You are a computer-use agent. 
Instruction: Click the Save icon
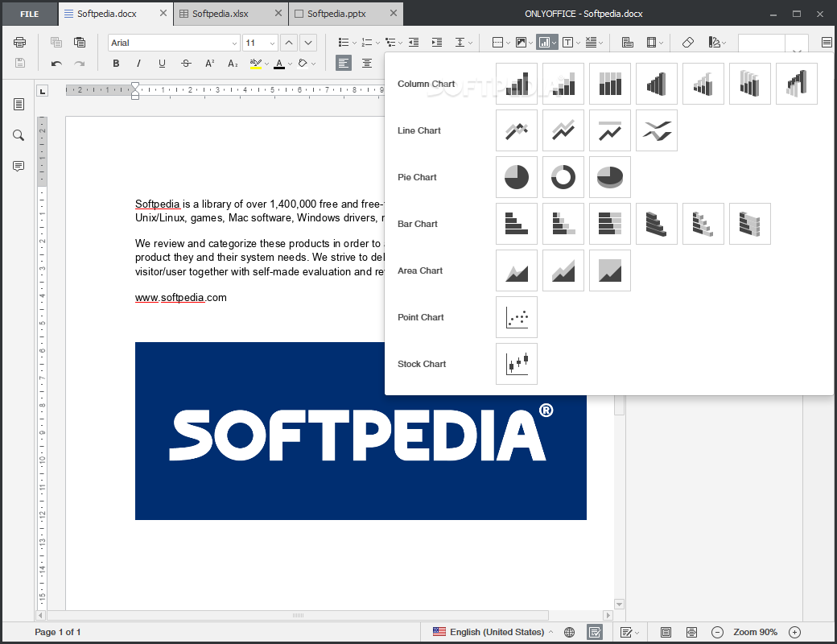pos(20,63)
